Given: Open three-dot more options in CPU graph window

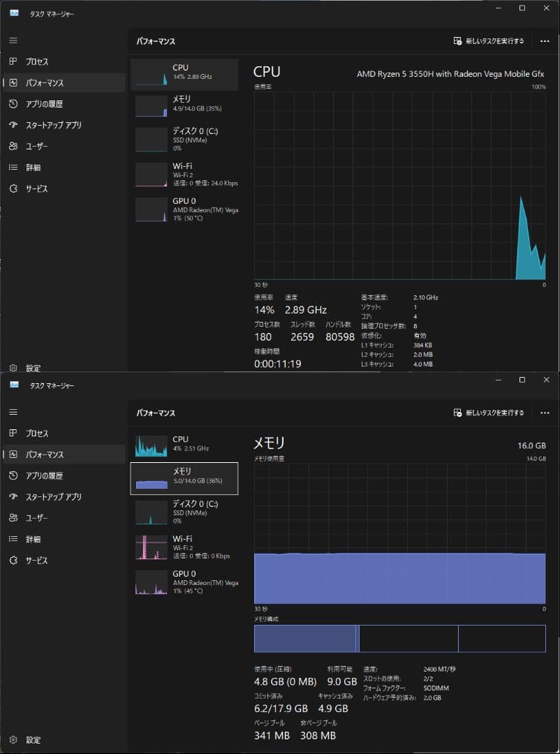Looking at the screenshot, I should (545, 41).
